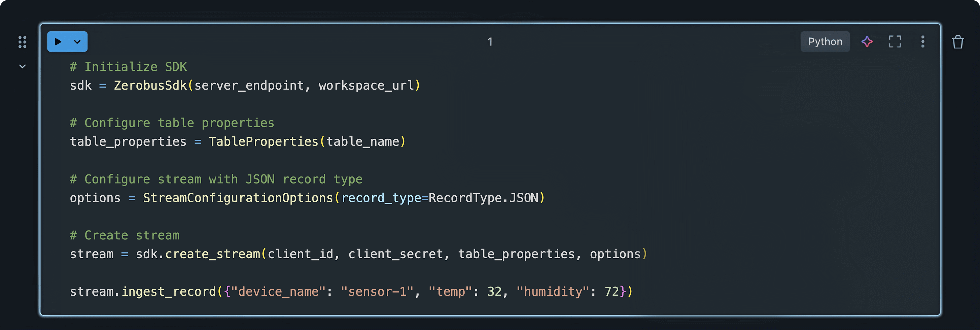This screenshot has height=330, width=980.
Task: Delete the cell with the trash icon
Action: (x=957, y=42)
